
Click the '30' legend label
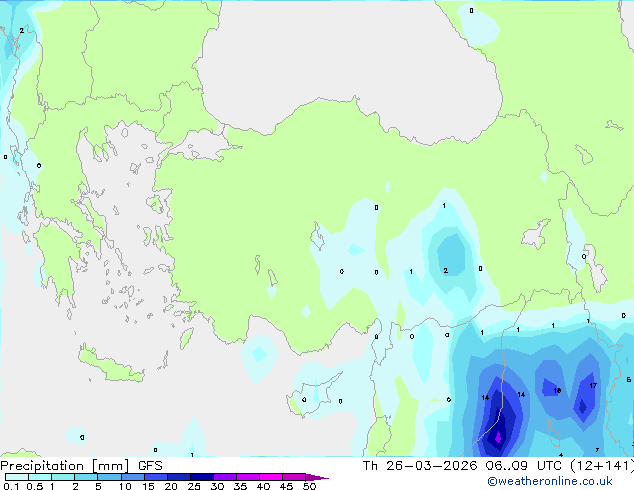[217, 486]
